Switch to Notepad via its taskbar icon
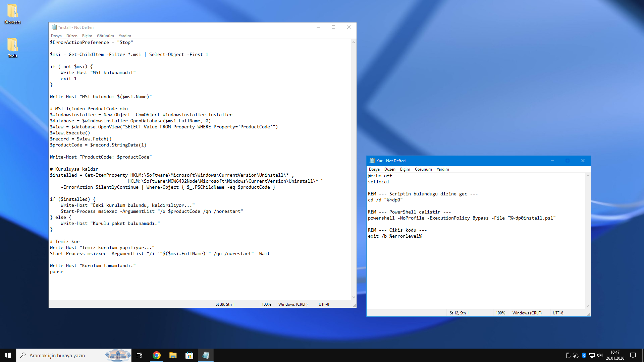 pyautogui.click(x=206, y=355)
